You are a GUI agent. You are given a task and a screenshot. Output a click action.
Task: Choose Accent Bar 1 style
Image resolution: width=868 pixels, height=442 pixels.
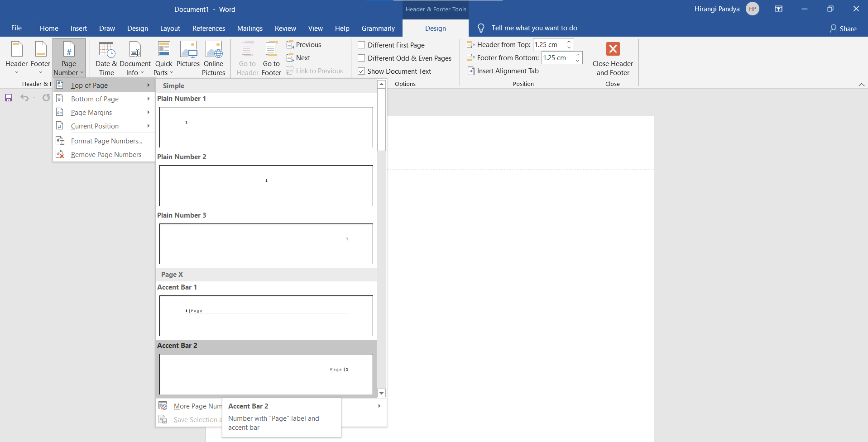pyautogui.click(x=266, y=310)
